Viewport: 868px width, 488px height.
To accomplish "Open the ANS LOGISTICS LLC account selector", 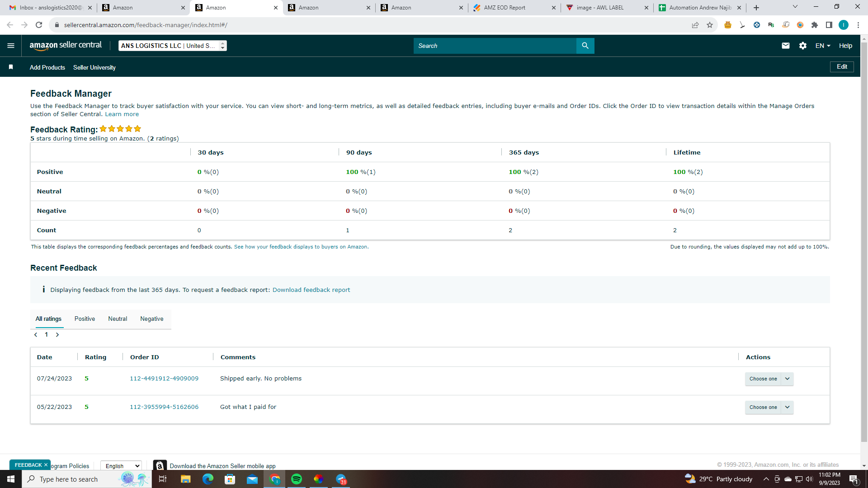I will pyautogui.click(x=173, y=46).
